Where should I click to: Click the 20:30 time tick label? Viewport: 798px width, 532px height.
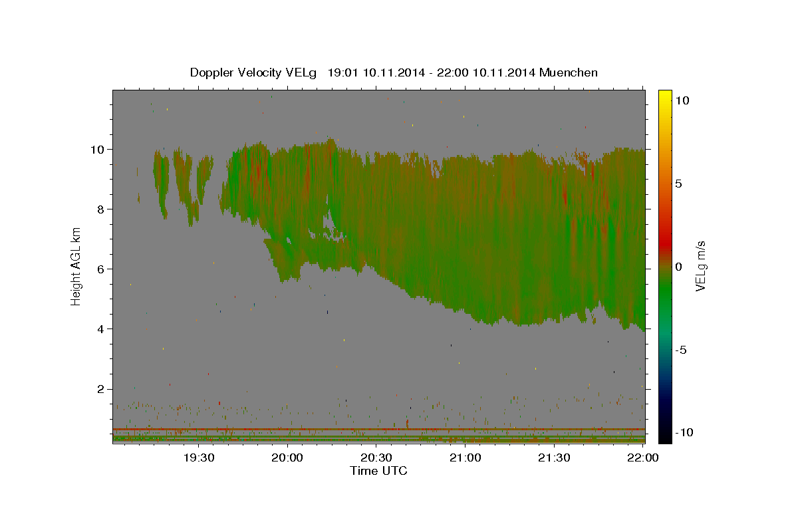[x=376, y=458]
